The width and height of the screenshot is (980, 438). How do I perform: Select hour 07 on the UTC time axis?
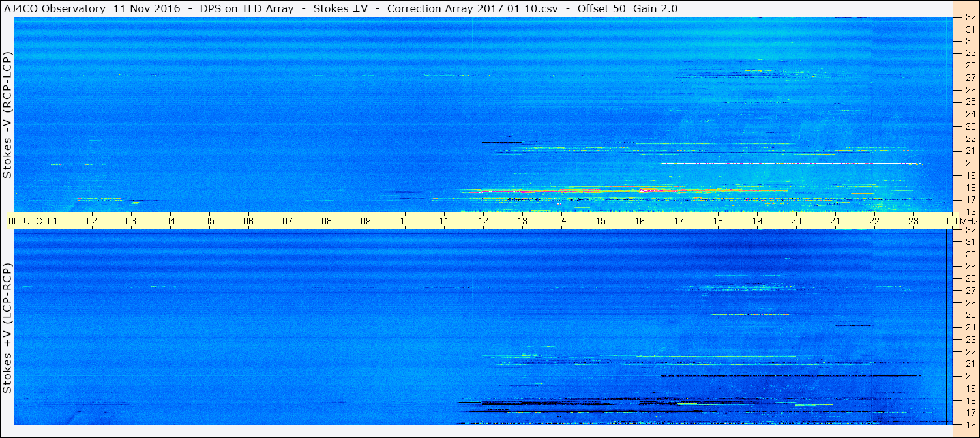288,221
